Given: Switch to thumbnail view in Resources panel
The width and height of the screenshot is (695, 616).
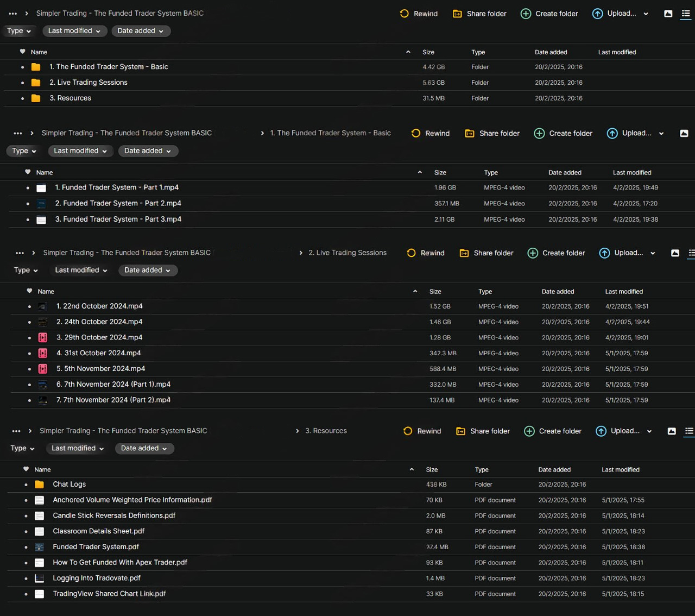Looking at the screenshot, I should (x=672, y=431).
